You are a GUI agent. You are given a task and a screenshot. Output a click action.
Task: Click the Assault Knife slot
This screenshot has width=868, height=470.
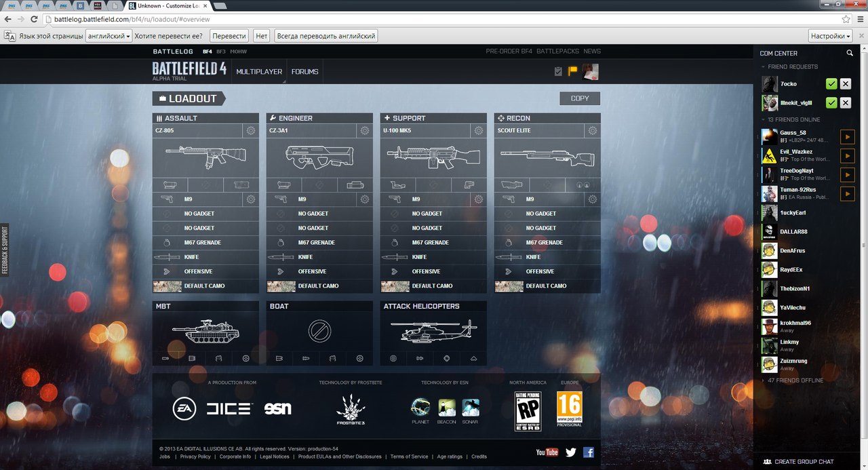205,257
